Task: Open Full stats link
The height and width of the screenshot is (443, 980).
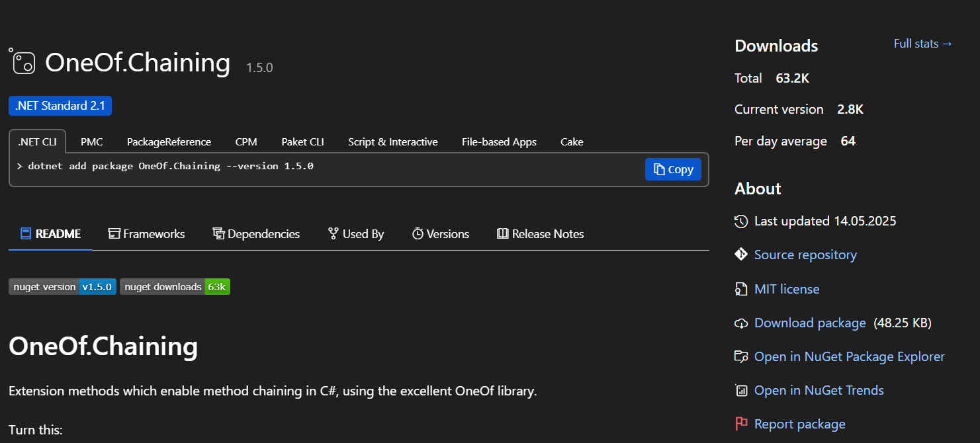Action: click(923, 44)
